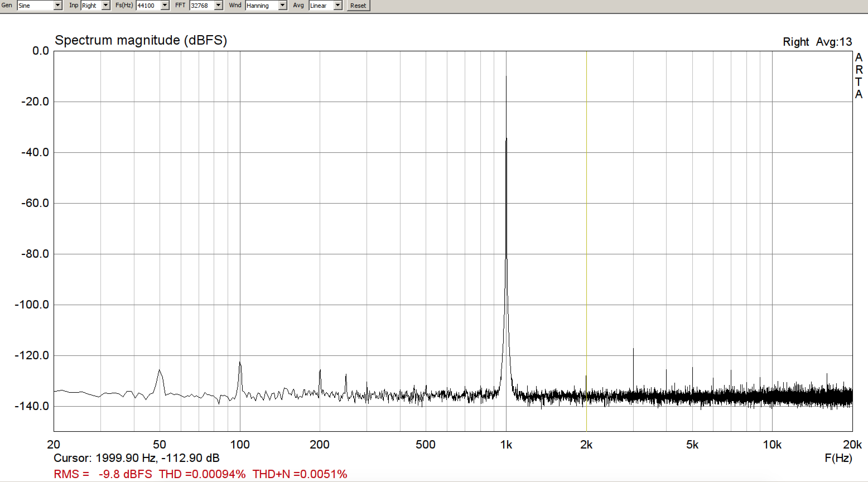Click the 50 Hz hum peak in plot

[x=159, y=371]
